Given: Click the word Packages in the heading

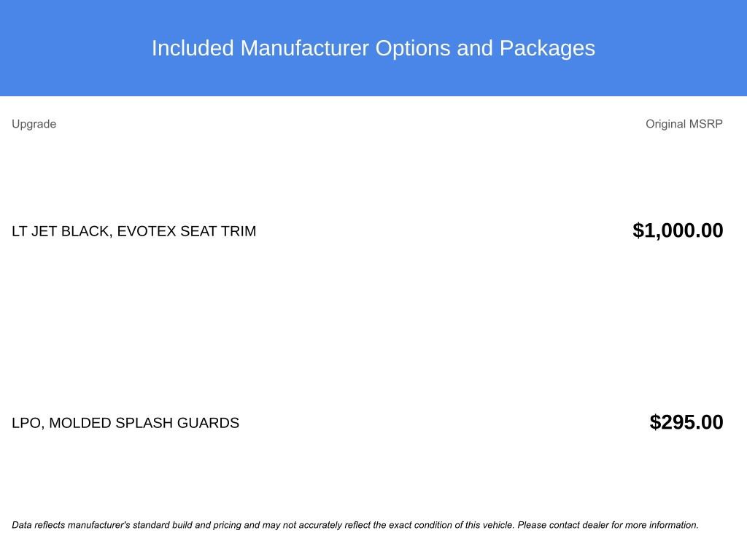Looking at the screenshot, I should (547, 48).
